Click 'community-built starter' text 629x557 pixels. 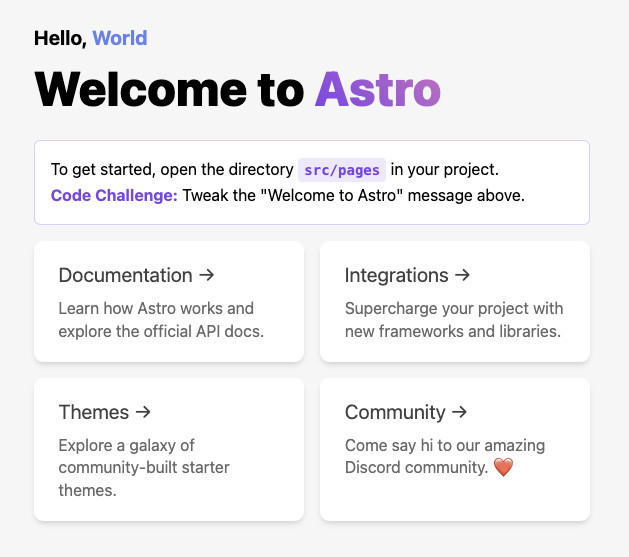tap(144, 468)
